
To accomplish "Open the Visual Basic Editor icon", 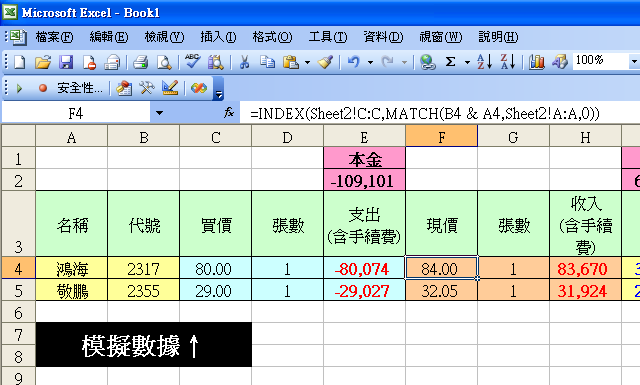I will [124, 88].
